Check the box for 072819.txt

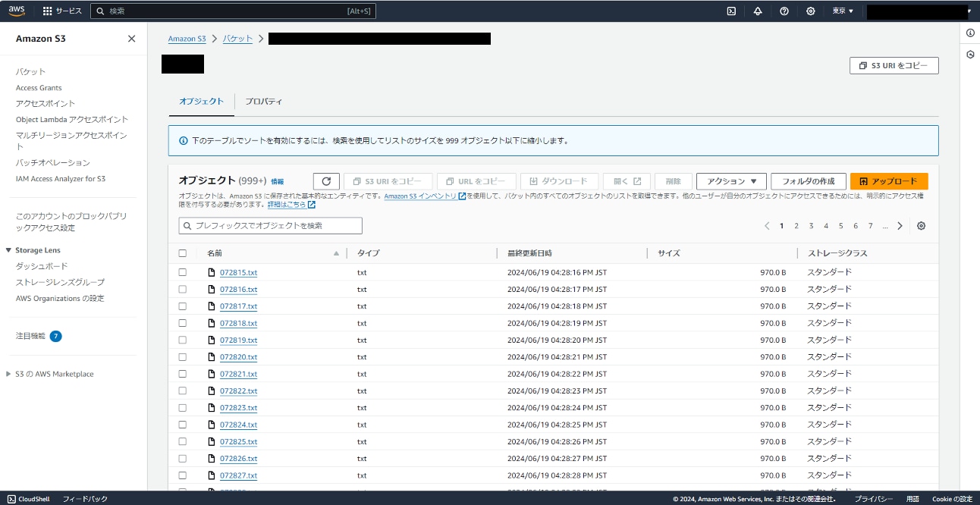(182, 340)
